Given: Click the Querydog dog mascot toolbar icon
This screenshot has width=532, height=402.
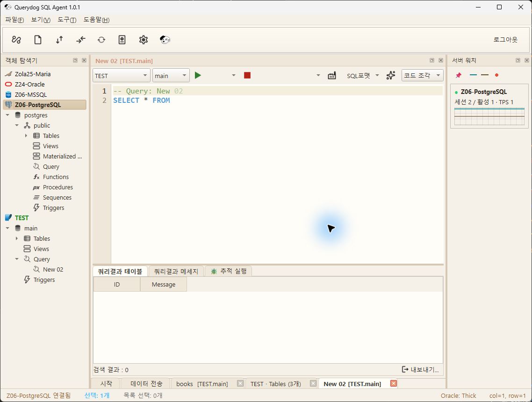Looking at the screenshot, I should [x=165, y=40].
